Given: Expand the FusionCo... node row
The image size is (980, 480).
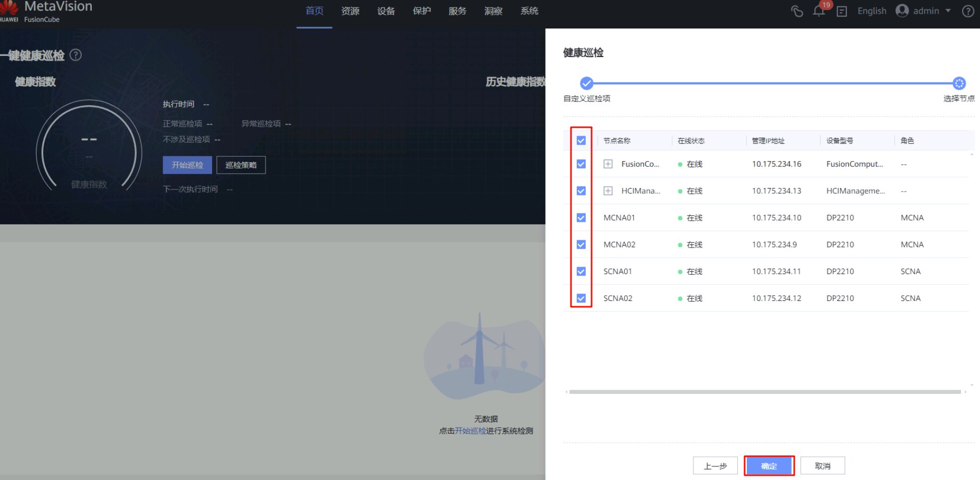Looking at the screenshot, I should (608, 164).
